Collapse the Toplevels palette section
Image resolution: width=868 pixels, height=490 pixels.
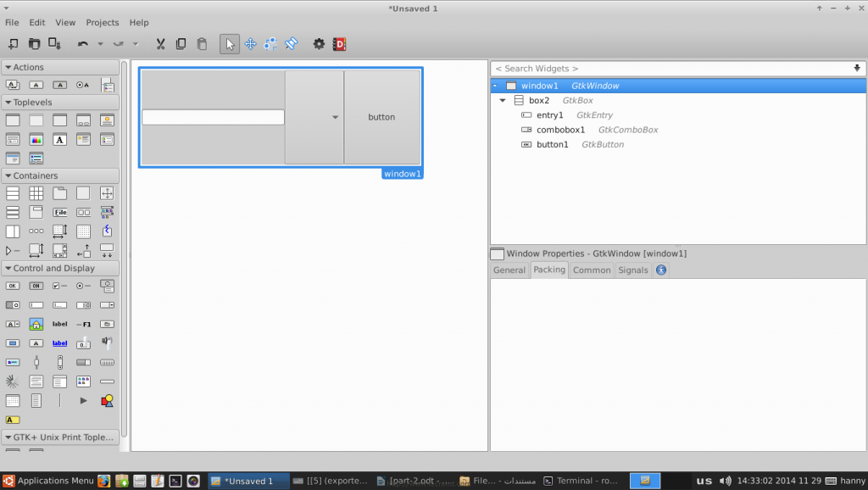(8, 103)
